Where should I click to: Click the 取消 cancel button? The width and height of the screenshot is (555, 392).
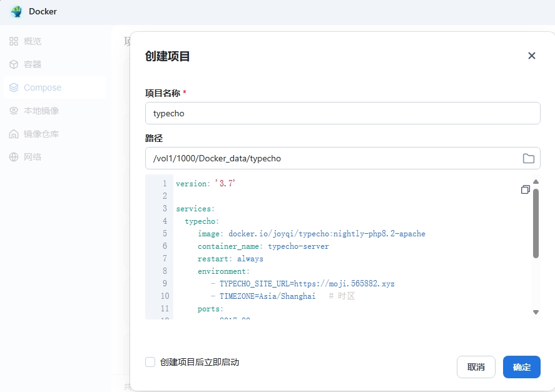pyautogui.click(x=476, y=367)
